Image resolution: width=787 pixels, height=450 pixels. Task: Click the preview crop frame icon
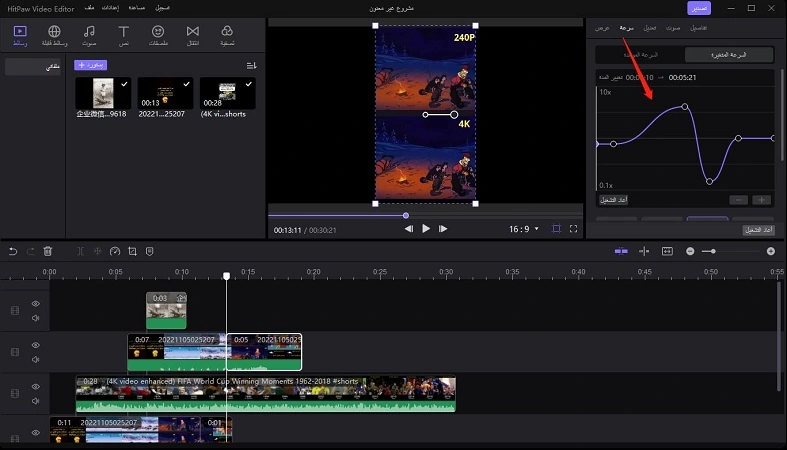(x=556, y=229)
